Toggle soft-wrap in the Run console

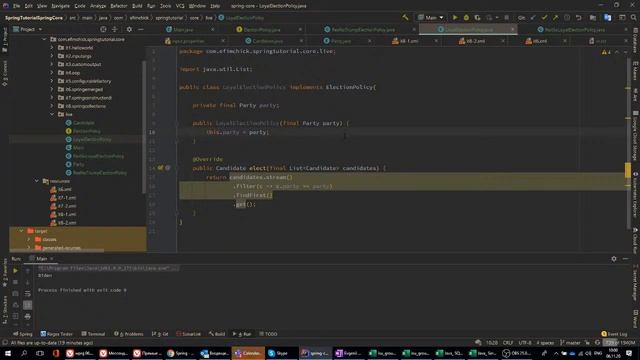point(27,293)
